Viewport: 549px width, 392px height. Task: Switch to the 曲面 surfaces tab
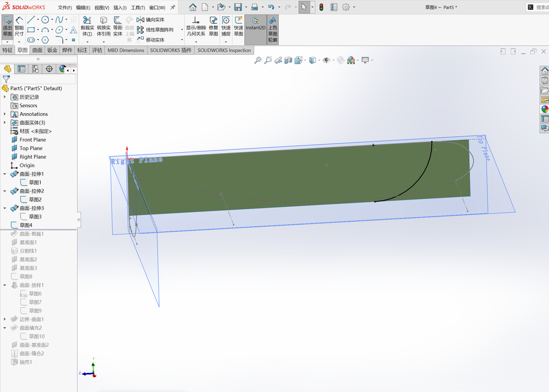pos(38,50)
